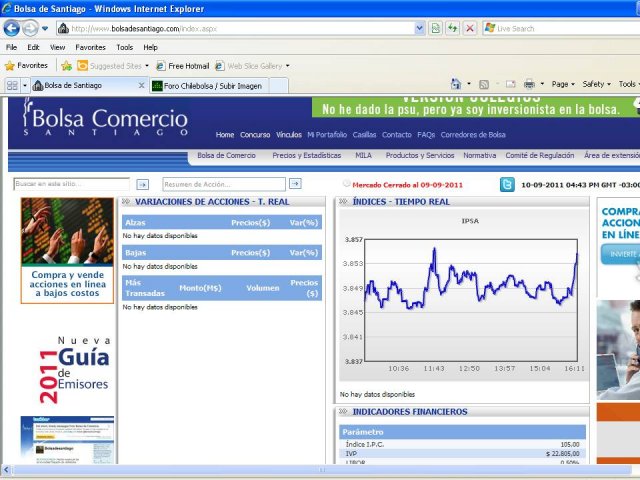Click the Compatibility View page icon
The height and width of the screenshot is (480, 640).
tap(436, 29)
